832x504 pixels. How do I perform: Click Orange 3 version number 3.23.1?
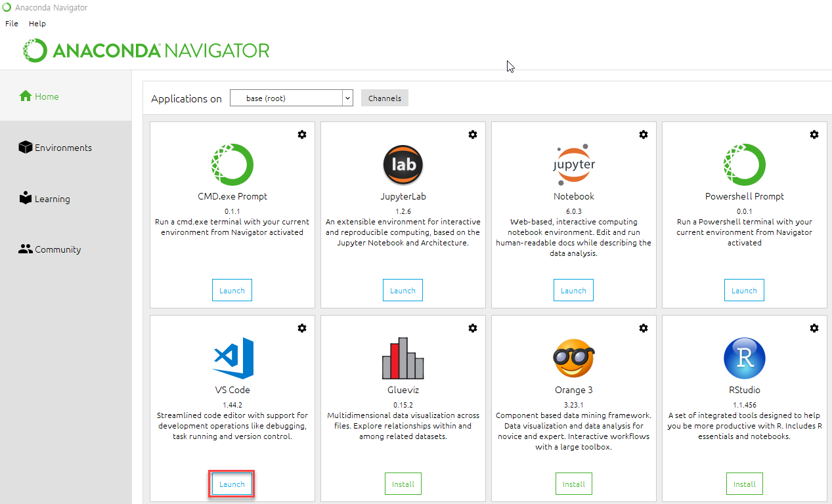pos(574,405)
